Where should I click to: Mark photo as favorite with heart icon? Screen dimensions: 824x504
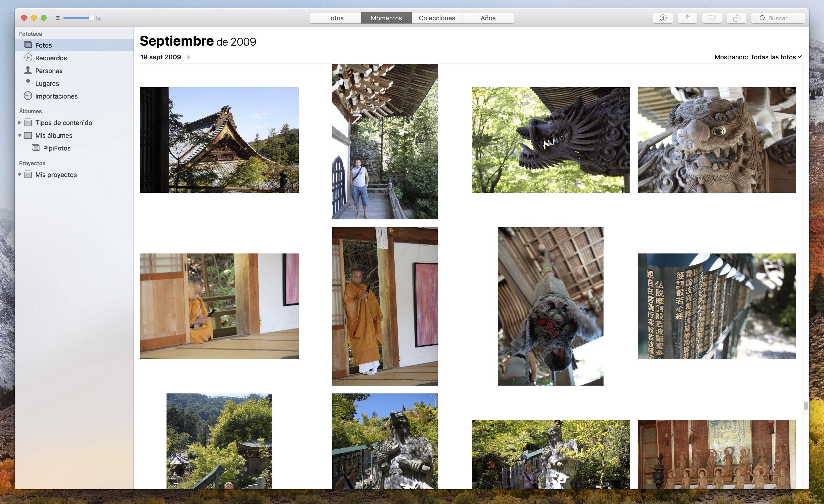[712, 18]
